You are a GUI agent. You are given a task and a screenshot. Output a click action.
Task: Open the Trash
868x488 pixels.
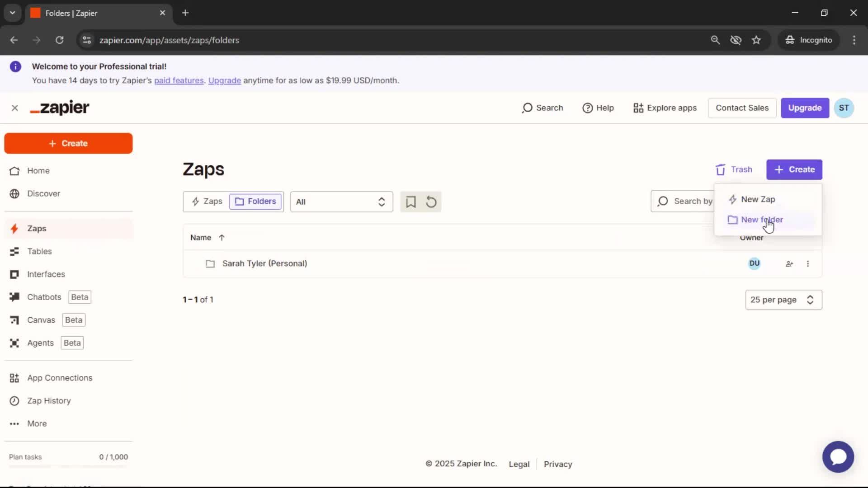734,170
